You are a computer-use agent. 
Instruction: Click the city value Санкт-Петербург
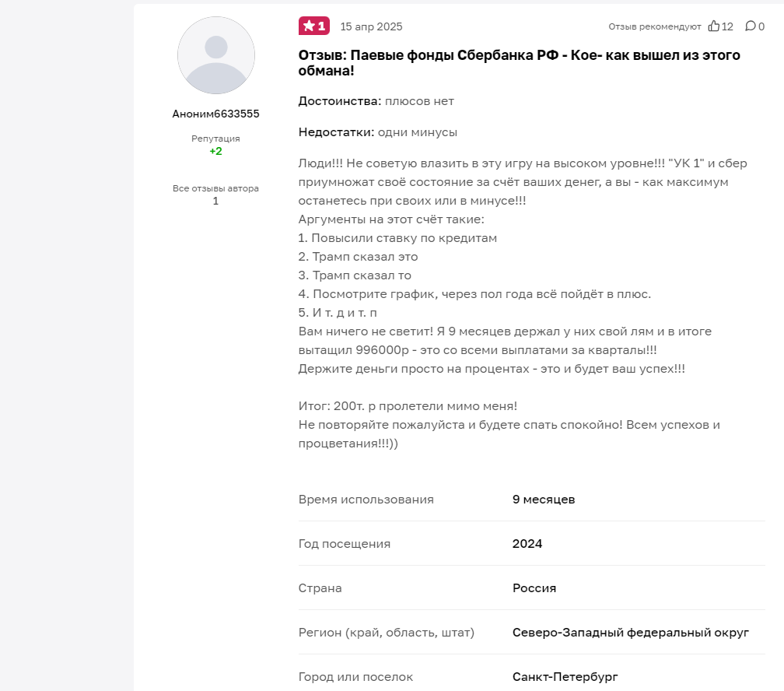pos(565,677)
